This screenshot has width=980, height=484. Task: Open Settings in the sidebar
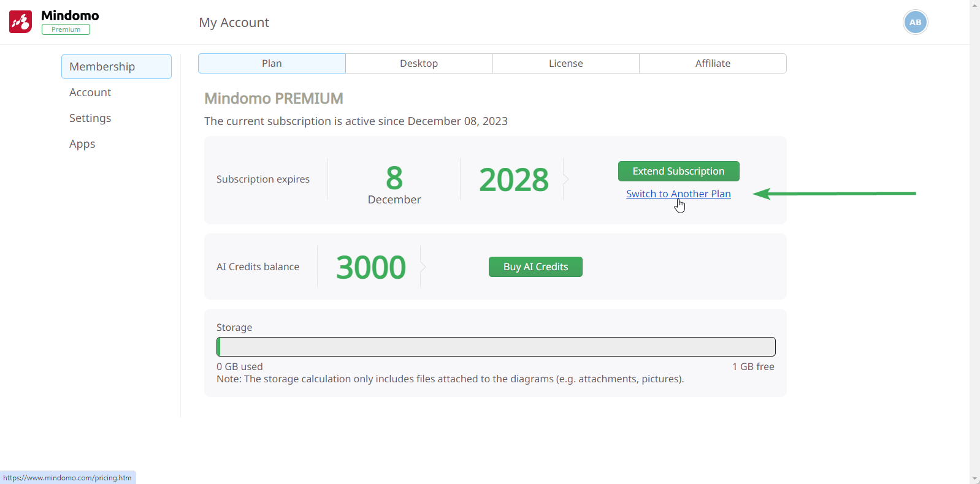90,118
